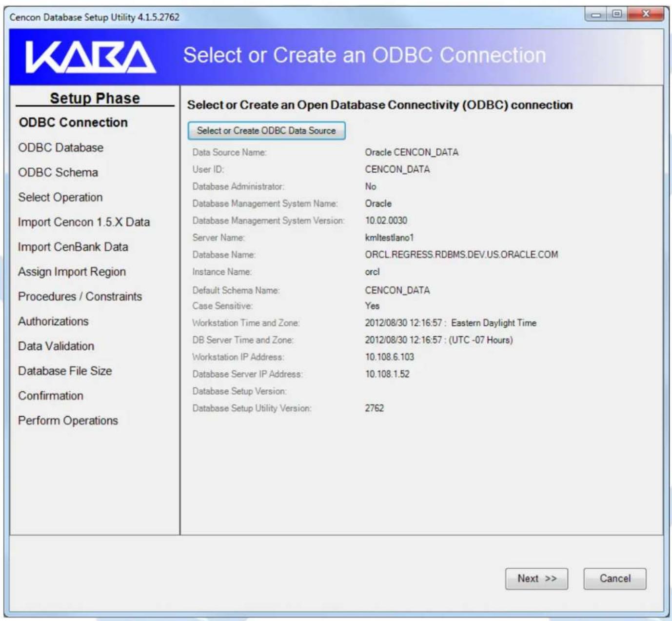The height and width of the screenshot is (621, 672).
Task: Open Procedures / Constraints phase
Action: point(80,297)
